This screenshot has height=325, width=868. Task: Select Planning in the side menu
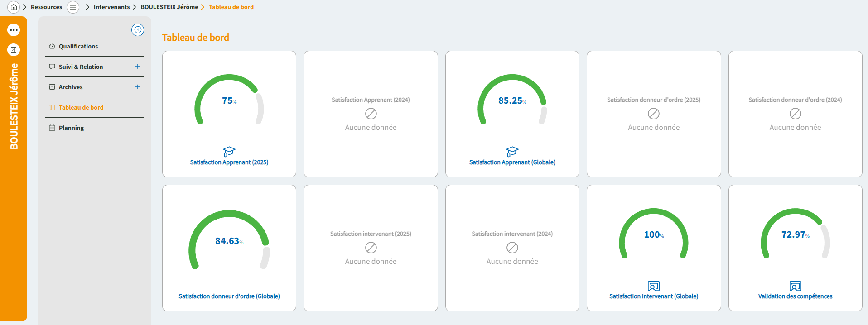tap(71, 128)
